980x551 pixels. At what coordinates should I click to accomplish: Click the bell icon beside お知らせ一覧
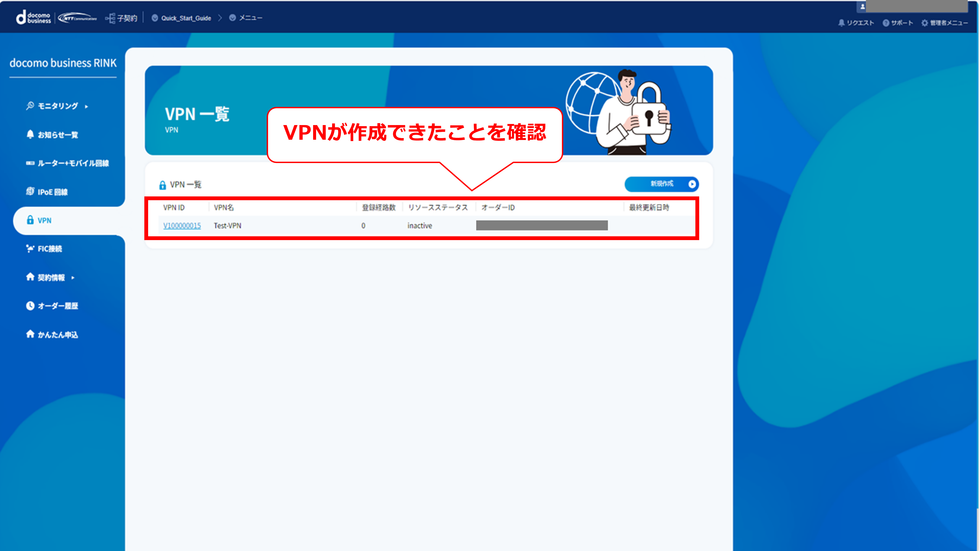click(30, 134)
